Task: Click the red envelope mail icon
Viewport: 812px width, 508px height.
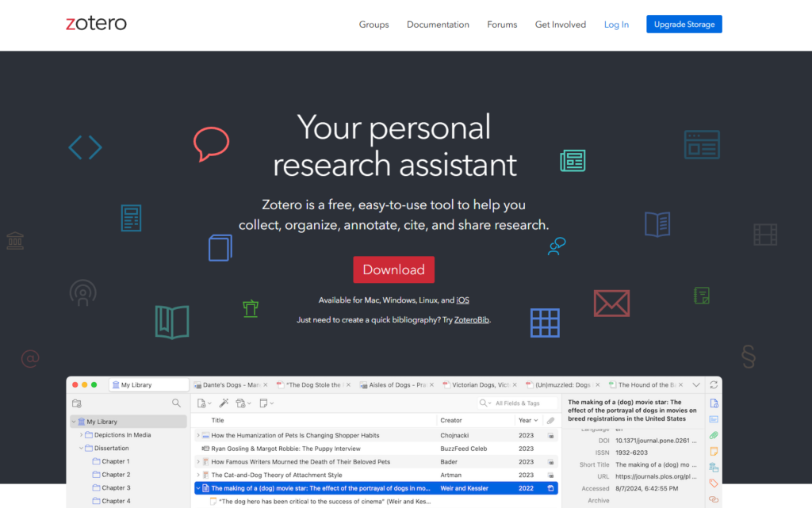Action: (x=611, y=303)
